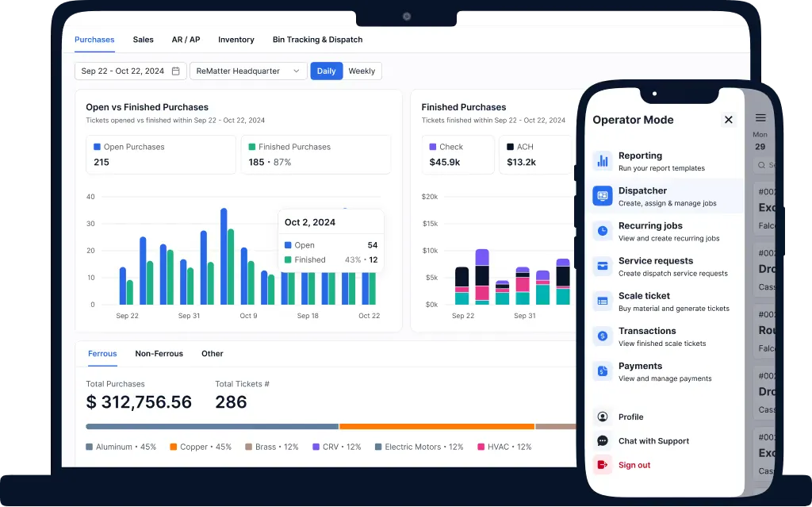Switch to the Inventory tab
Image resolution: width=812 pixels, height=507 pixels.
point(236,40)
